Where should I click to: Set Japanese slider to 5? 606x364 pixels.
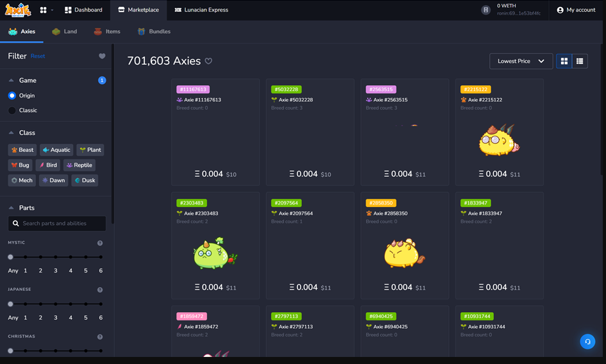pyautogui.click(x=86, y=304)
